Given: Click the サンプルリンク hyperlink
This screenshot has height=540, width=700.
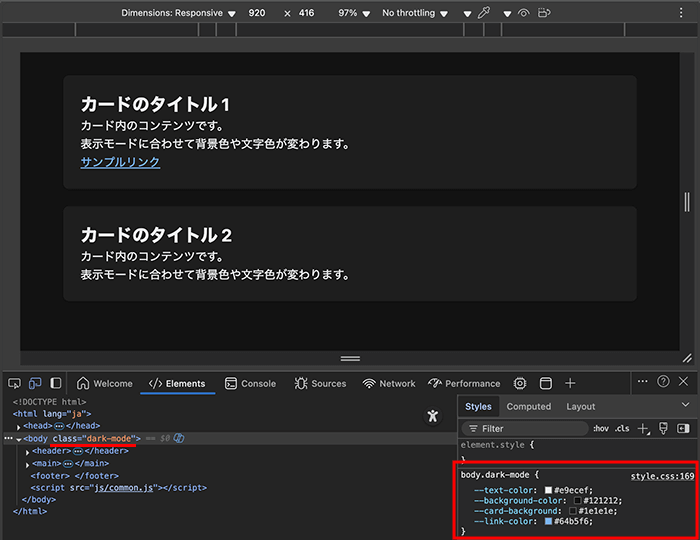Looking at the screenshot, I should click(120, 162).
